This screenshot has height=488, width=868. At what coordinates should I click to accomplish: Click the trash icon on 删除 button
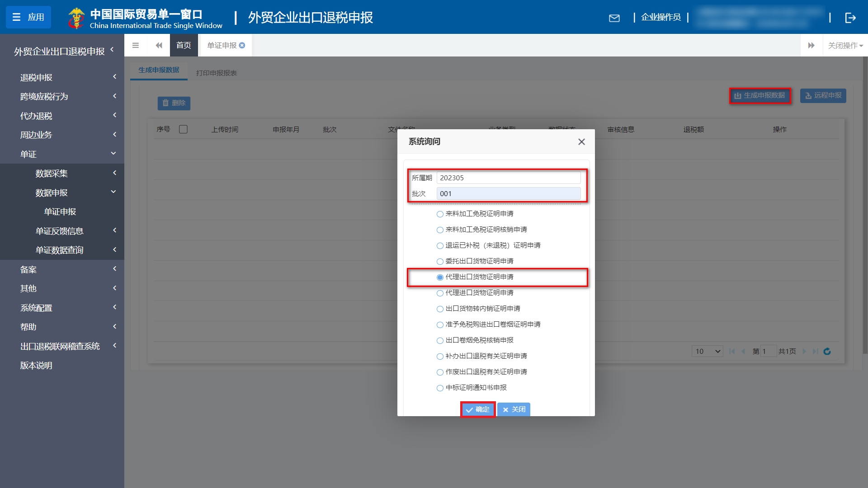click(166, 103)
